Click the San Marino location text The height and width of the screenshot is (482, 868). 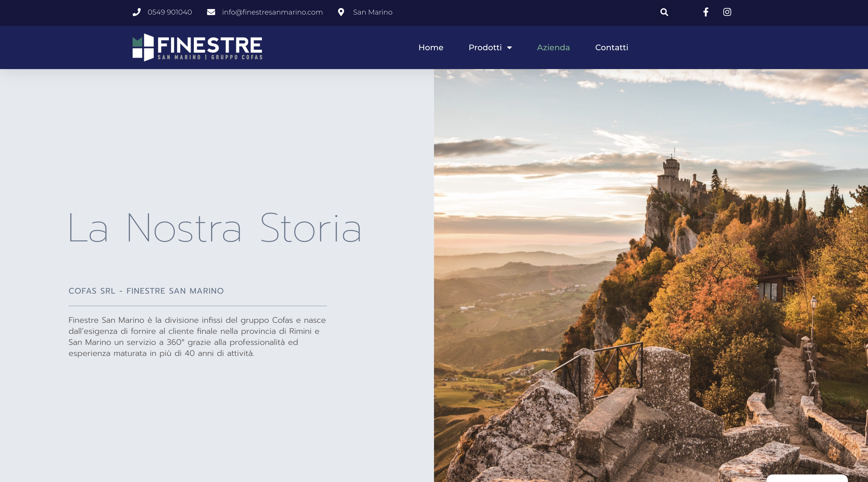pyautogui.click(x=373, y=12)
